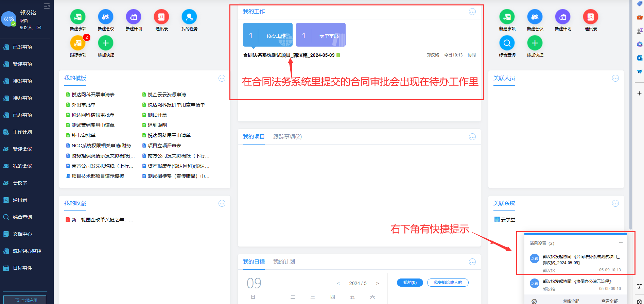Go to next month in the calendar
Screen dimensions: 644x304
(x=377, y=283)
